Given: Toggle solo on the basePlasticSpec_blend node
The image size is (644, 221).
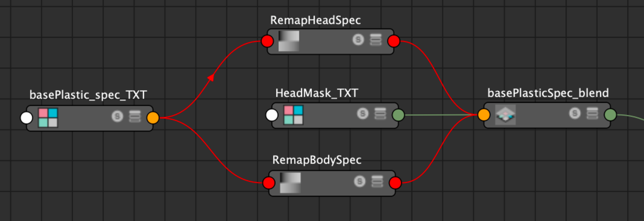Looking at the screenshot, I should [x=575, y=113].
